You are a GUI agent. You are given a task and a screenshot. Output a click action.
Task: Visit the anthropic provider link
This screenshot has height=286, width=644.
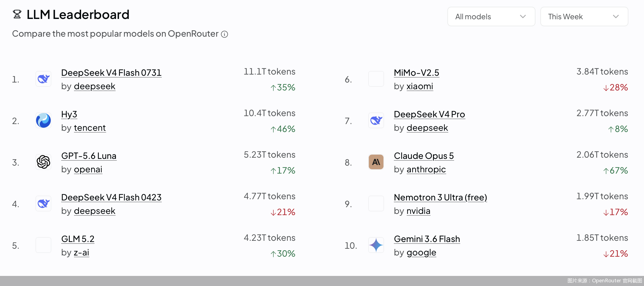[x=426, y=170]
